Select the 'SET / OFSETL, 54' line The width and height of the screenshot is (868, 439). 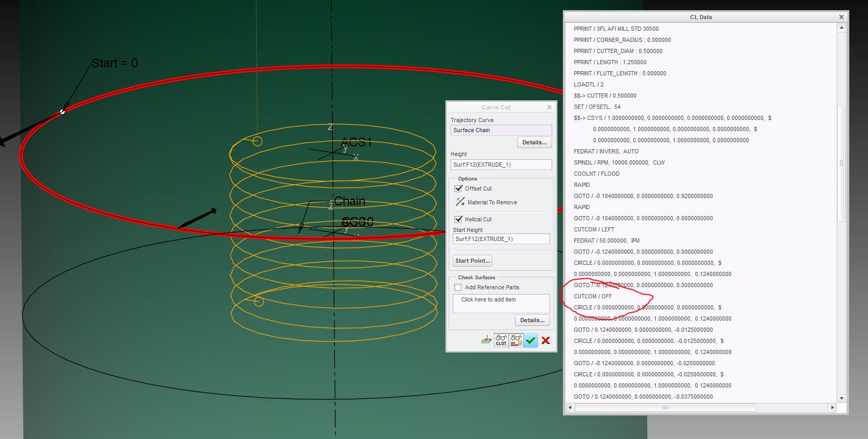(597, 107)
